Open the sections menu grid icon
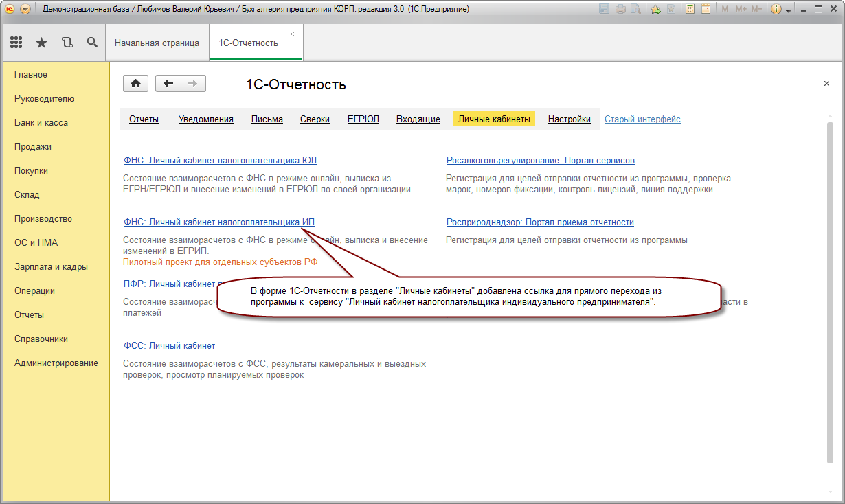Viewport: 845px width, 504px height. coord(16,43)
